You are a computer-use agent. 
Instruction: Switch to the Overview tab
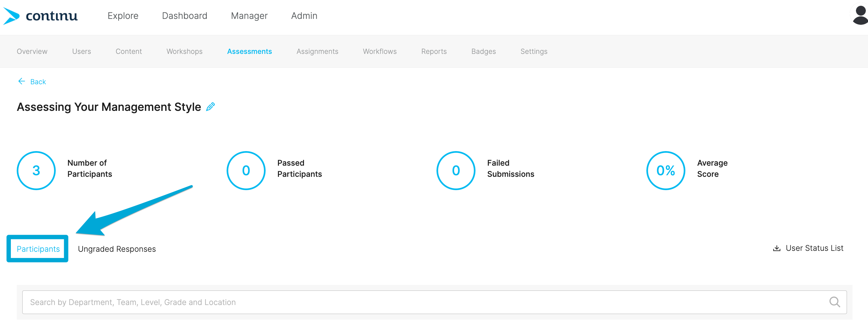pyautogui.click(x=32, y=52)
